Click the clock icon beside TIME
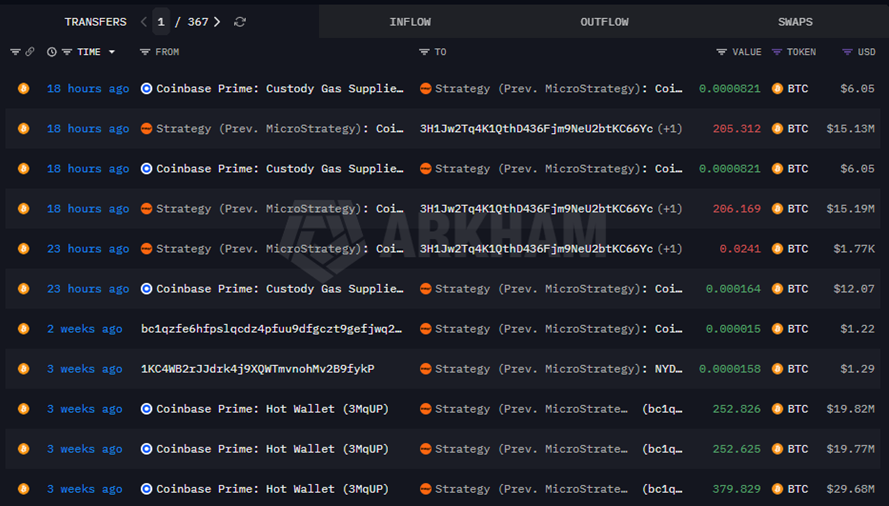 52,52
